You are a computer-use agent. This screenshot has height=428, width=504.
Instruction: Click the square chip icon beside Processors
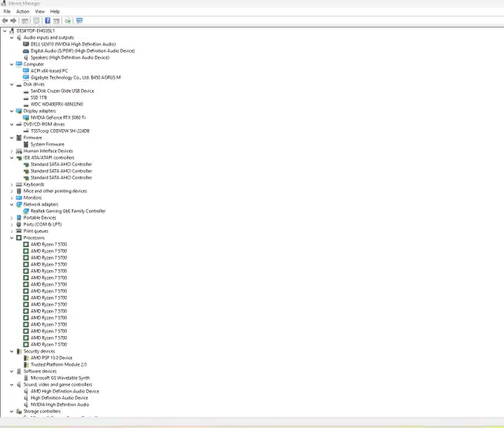tap(19, 238)
